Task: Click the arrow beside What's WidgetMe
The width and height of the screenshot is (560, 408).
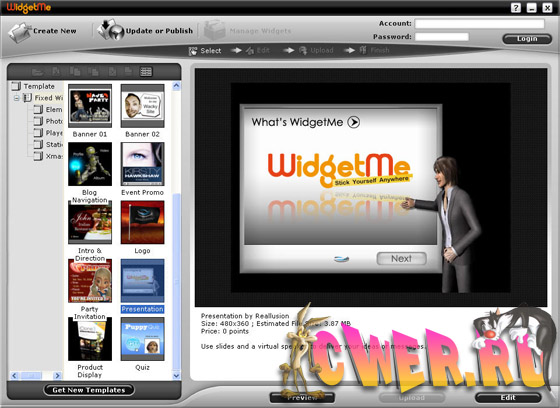Action: point(354,122)
